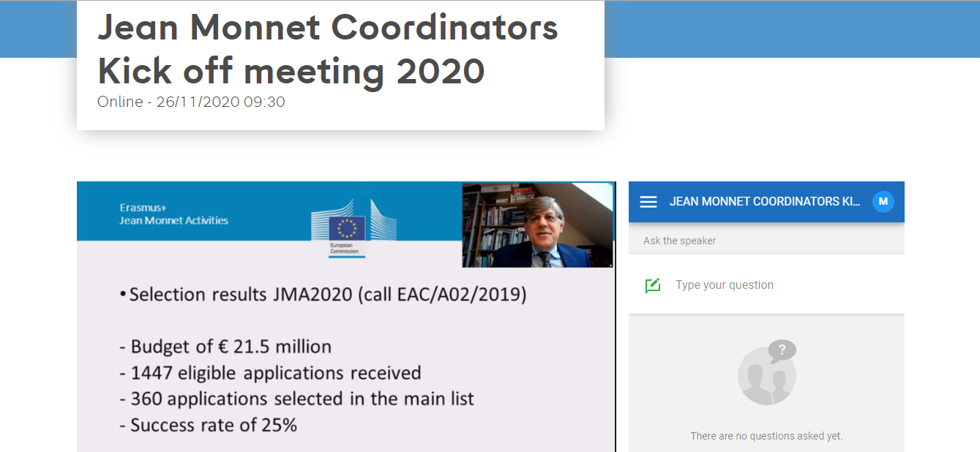Click the "Erasmus+ Jean Monnet Activities" slide header

tap(174, 214)
